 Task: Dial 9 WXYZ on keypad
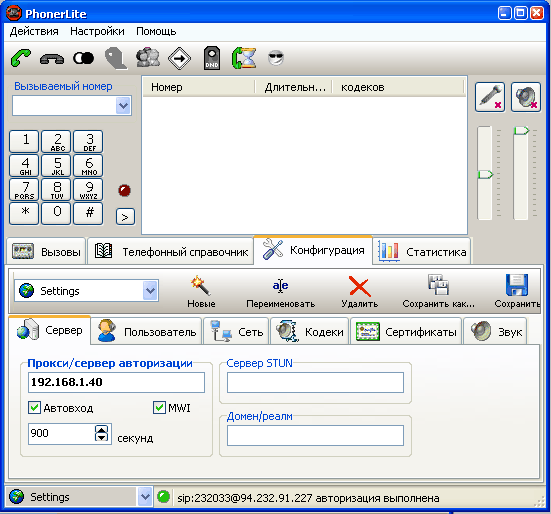click(x=88, y=189)
